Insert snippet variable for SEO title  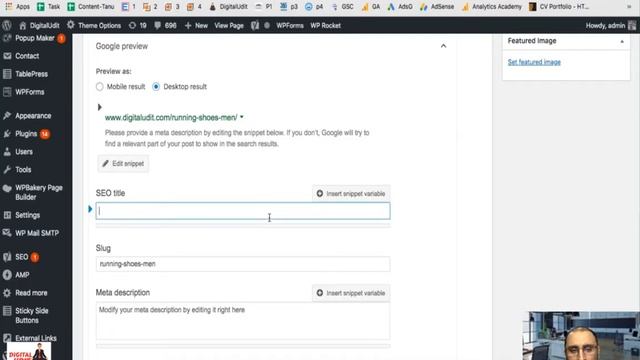click(351, 193)
